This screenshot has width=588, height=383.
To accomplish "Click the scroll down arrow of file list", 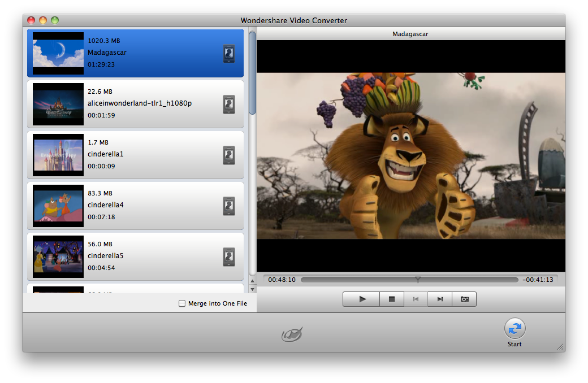I will point(252,289).
